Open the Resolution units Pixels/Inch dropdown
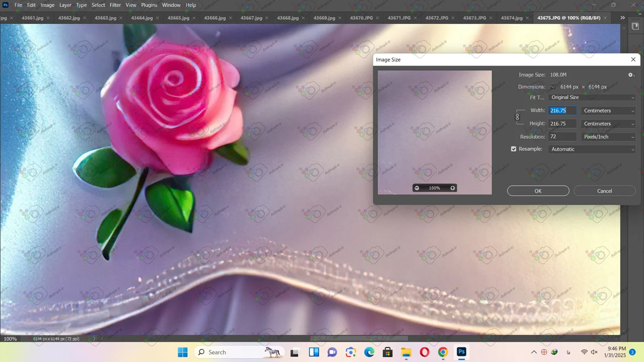The height and width of the screenshot is (362, 644). pyautogui.click(x=608, y=137)
